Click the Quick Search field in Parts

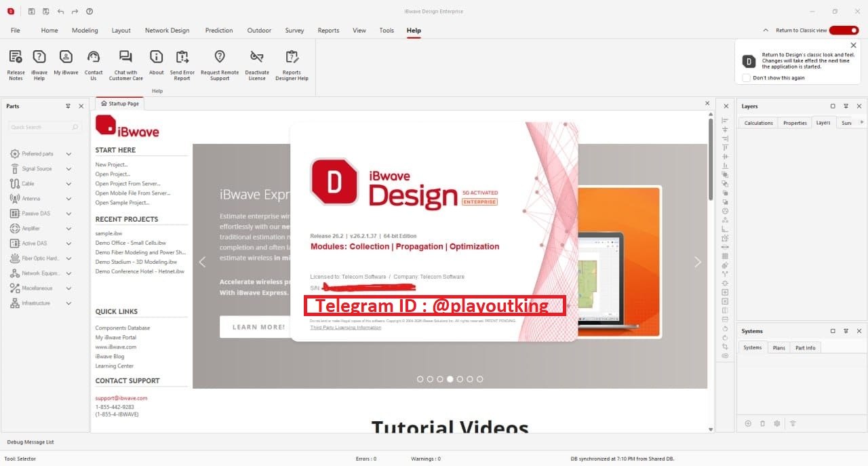point(45,127)
